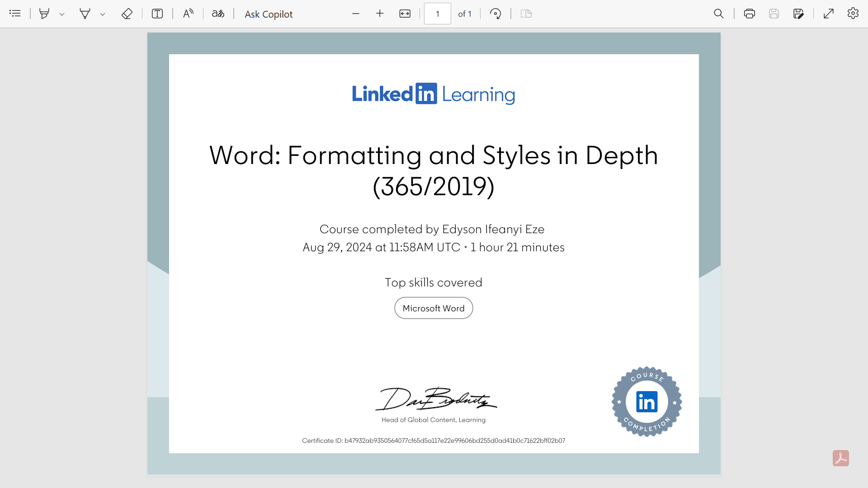Open Find search in PDF
This screenshot has height=488, width=868.
click(719, 14)
